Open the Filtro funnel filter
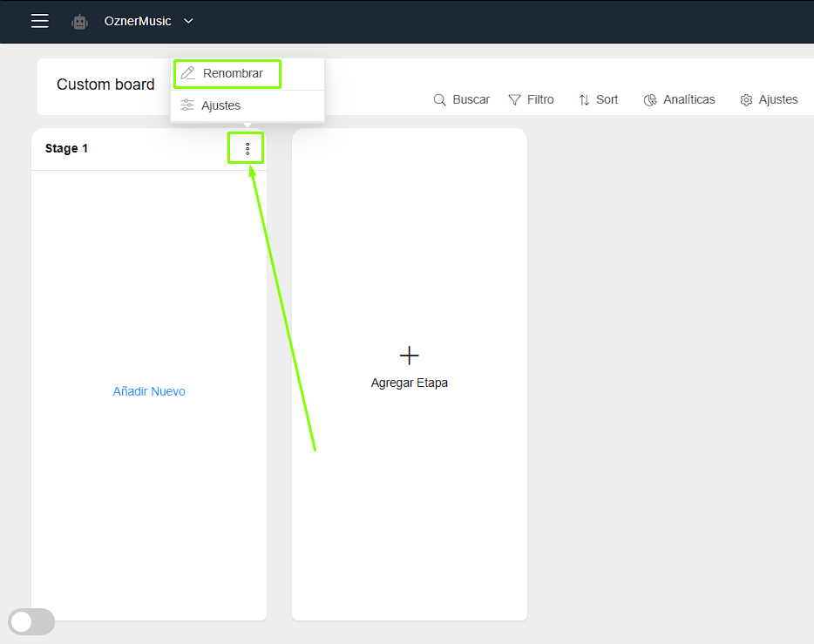This screenshot has width=814, height=644. [515, 100]
